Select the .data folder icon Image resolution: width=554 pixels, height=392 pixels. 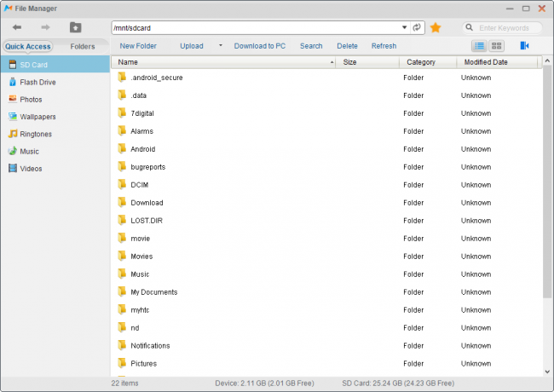click(122, 95)
